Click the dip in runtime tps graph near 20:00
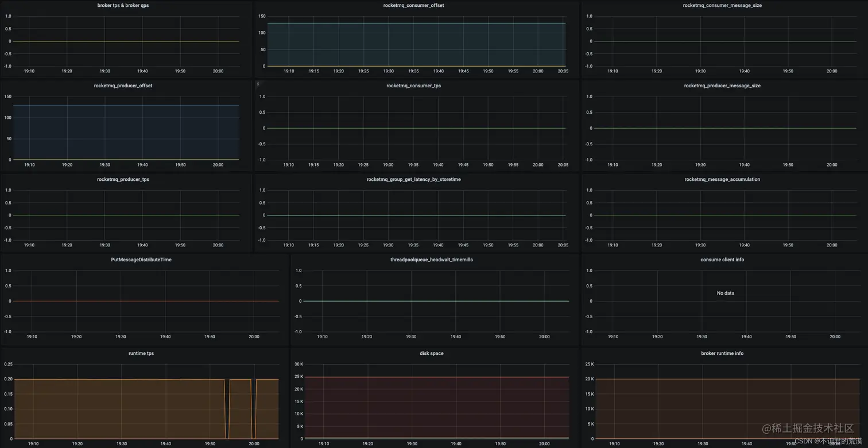 point(253,409)
